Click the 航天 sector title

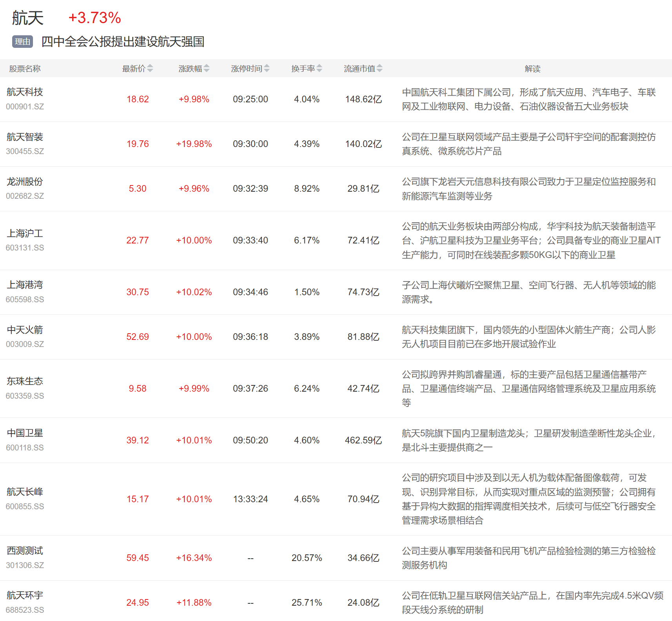pyautogui.click(x=27, y=18)
